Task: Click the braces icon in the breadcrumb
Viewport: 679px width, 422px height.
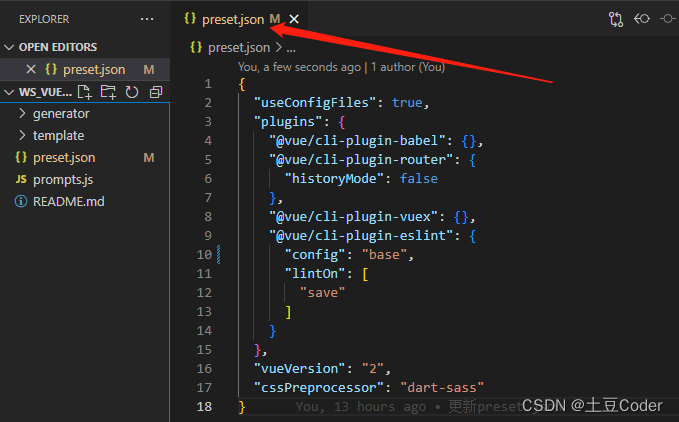Action: tap(196, 47)
